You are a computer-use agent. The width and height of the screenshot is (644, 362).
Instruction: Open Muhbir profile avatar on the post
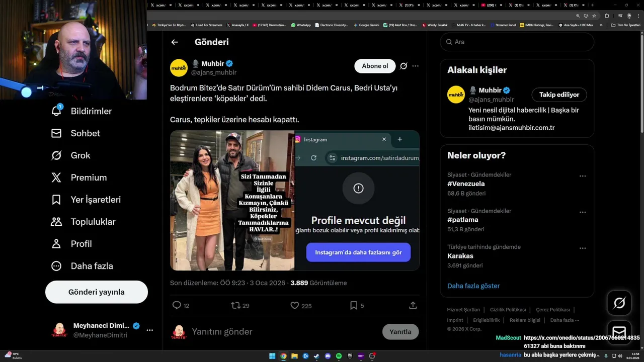(179, 68)
